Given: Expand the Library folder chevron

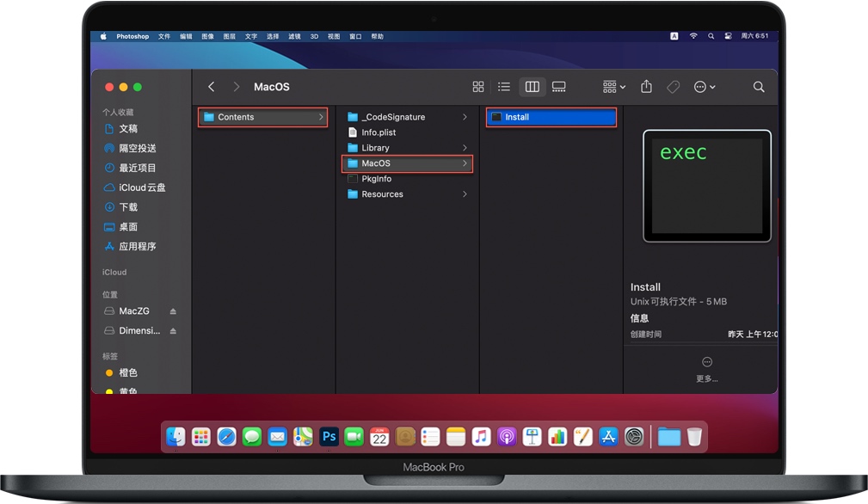Looking at the screenshot, I should (x=465, y=147).
